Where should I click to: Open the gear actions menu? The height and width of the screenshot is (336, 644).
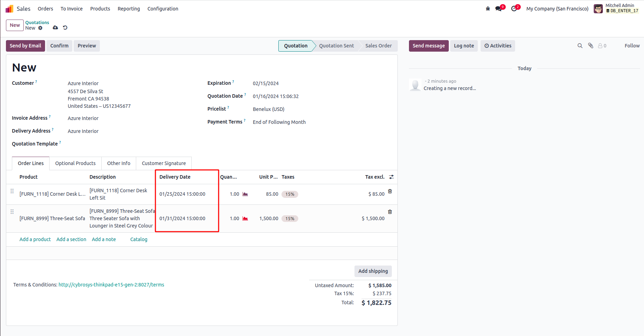point(41,28)
